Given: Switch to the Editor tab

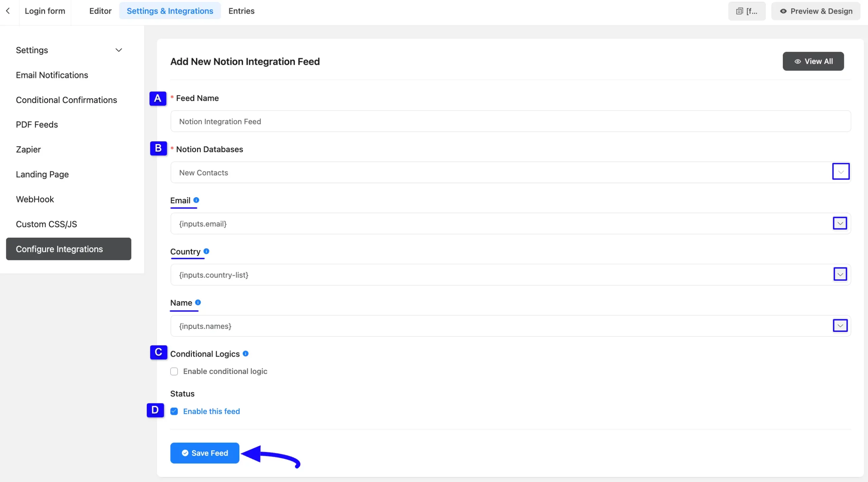Looking at the screenshot, I should (100, 11).
